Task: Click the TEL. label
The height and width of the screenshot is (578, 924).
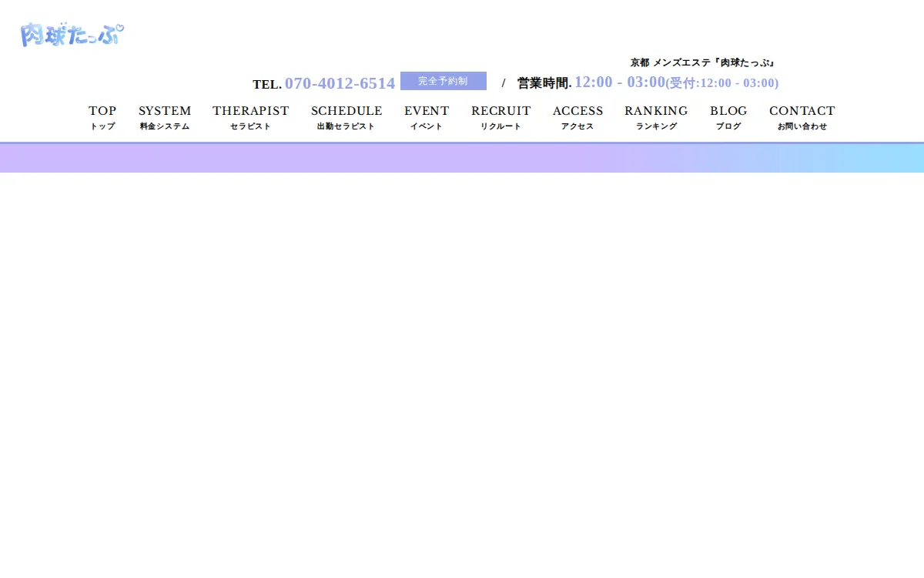Action: (x=267, y=85)
